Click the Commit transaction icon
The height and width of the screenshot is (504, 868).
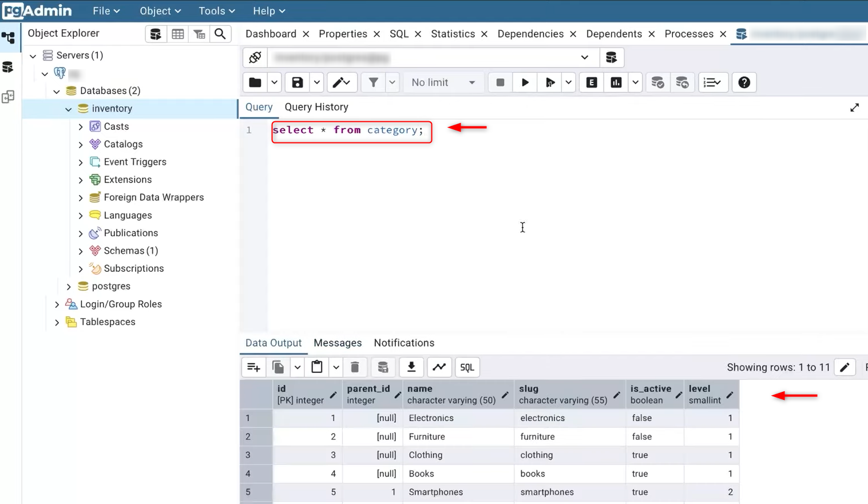click(x=657, y=82)
